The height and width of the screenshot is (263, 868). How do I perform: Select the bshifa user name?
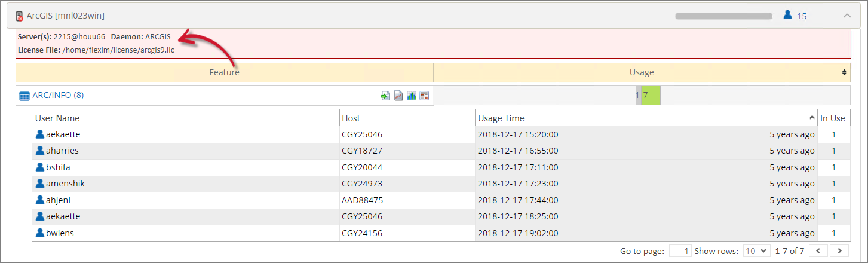[x=58, y=167]
